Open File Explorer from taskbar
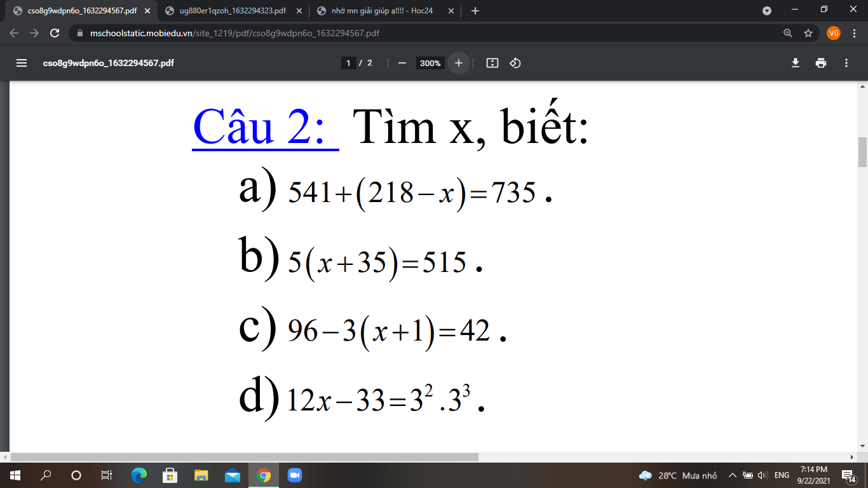Screen dimensions: 868x488 (201, 475)
